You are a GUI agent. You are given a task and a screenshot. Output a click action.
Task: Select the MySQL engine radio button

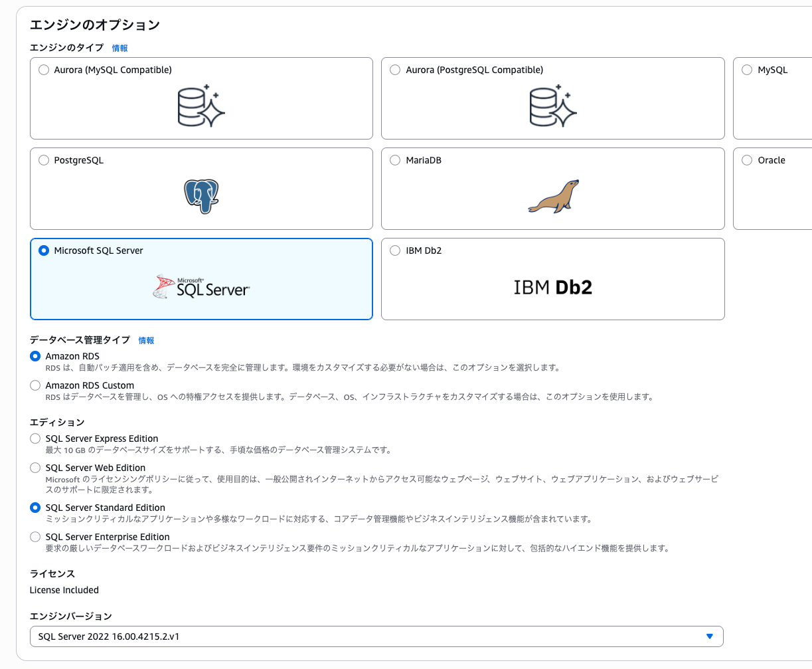[747, 70]
